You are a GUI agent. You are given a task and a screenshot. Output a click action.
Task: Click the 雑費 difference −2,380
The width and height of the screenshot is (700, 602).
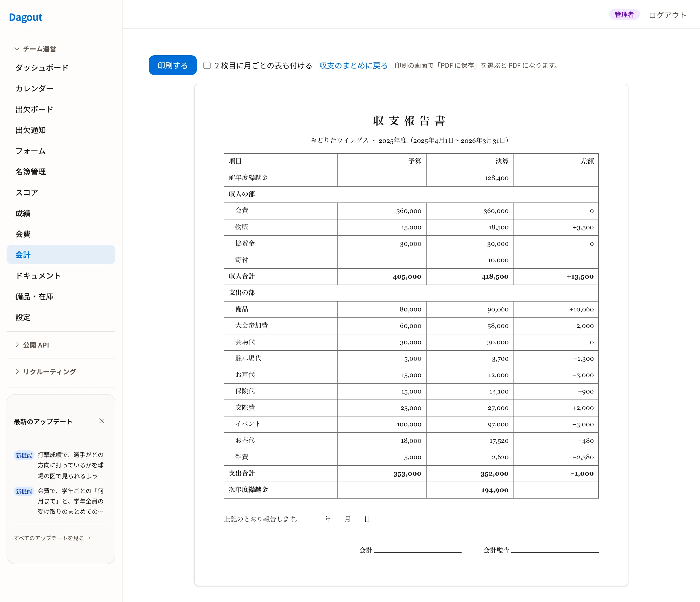(583, 457)
